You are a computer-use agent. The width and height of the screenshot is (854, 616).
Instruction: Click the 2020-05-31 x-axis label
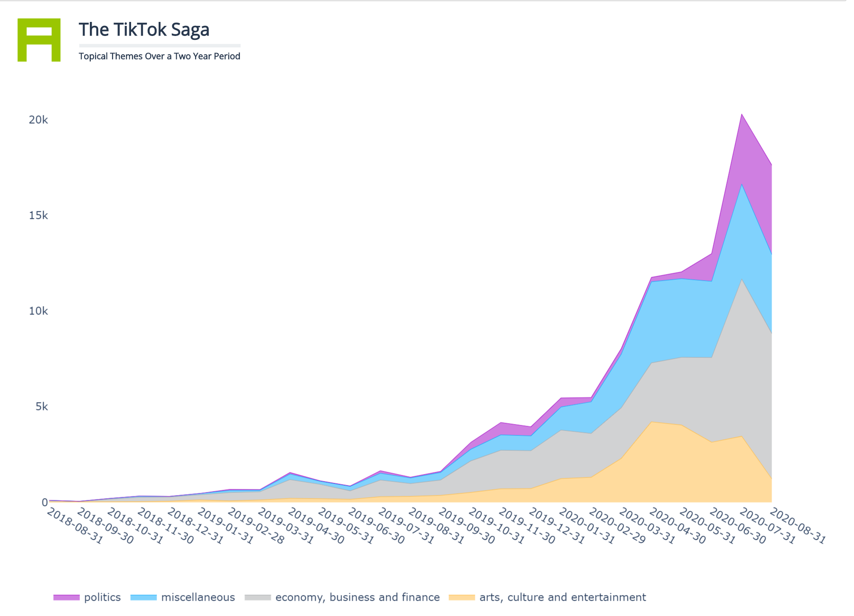pos(707,526)
